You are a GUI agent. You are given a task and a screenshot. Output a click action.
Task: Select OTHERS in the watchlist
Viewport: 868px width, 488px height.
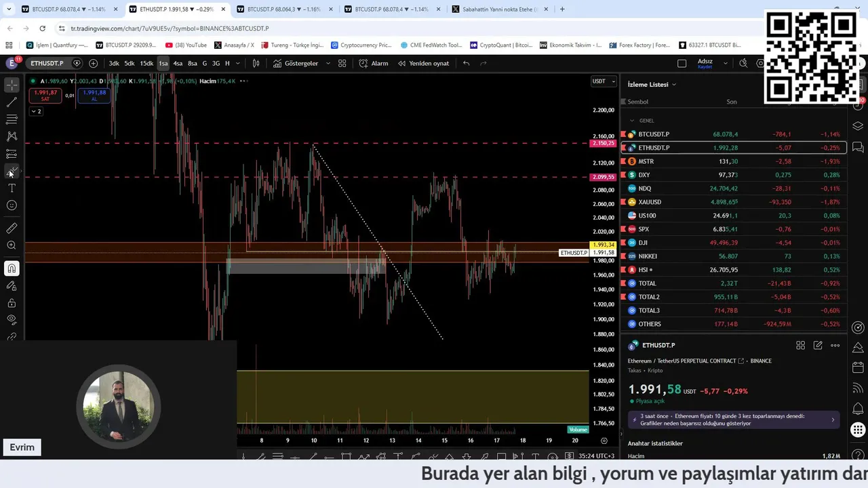coord(734,324)
